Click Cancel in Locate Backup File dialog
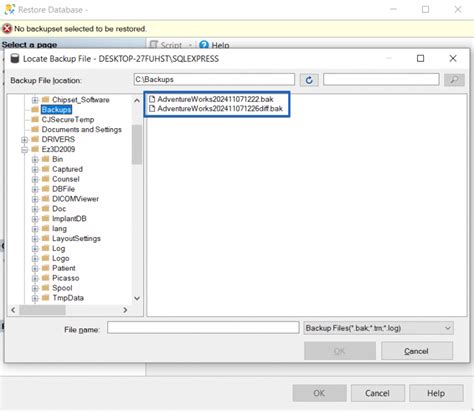Image resolution: width=474 pixels, height=411 pixels. click(x=417, y=351)
